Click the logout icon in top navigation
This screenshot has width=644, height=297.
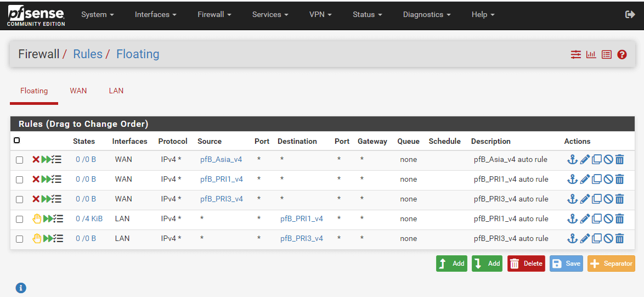pyautogui.click(x=630, y=15)
